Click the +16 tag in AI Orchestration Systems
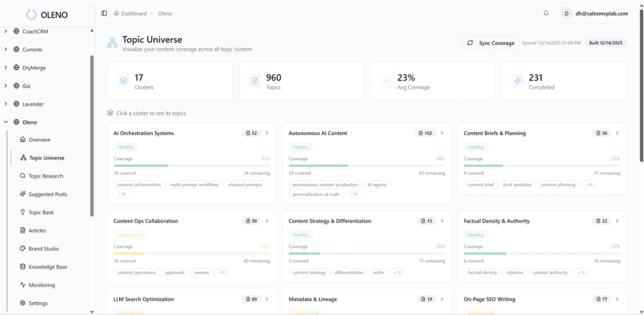The width and height of the screenshot is (644, 315). [x=122, y=195]
